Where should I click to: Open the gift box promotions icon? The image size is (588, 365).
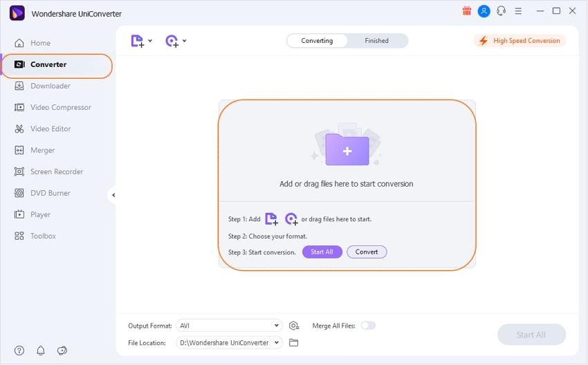(466, 11)
